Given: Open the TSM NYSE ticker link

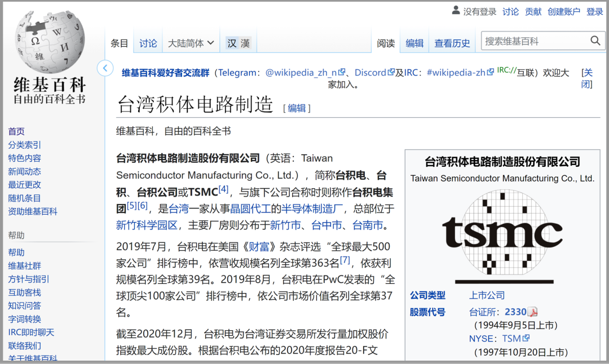Looking at the screenshot, I should 511,339.
